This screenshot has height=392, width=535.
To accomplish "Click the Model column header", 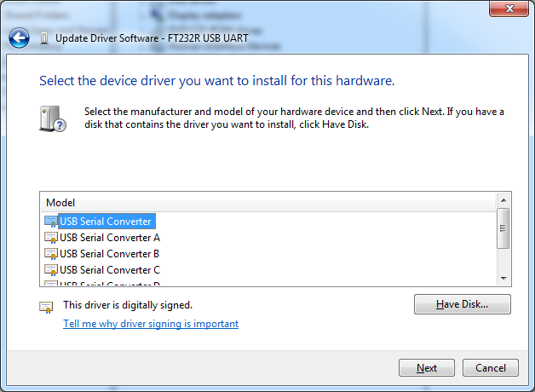I will pyautogui.click(x=267, y=203).
